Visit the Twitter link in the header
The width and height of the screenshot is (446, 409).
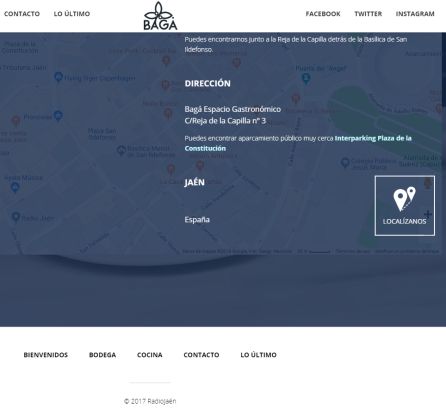368,14
